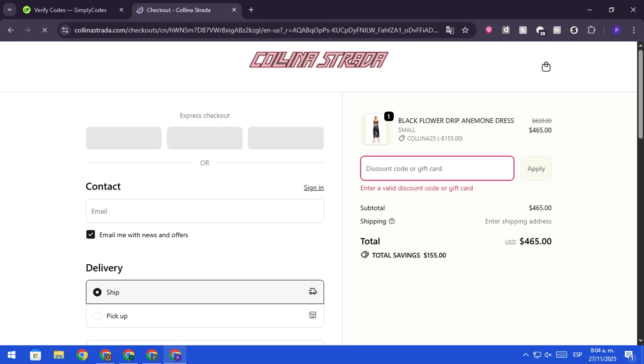Stop loading the page
644x364 pixels.
(45, 30)
